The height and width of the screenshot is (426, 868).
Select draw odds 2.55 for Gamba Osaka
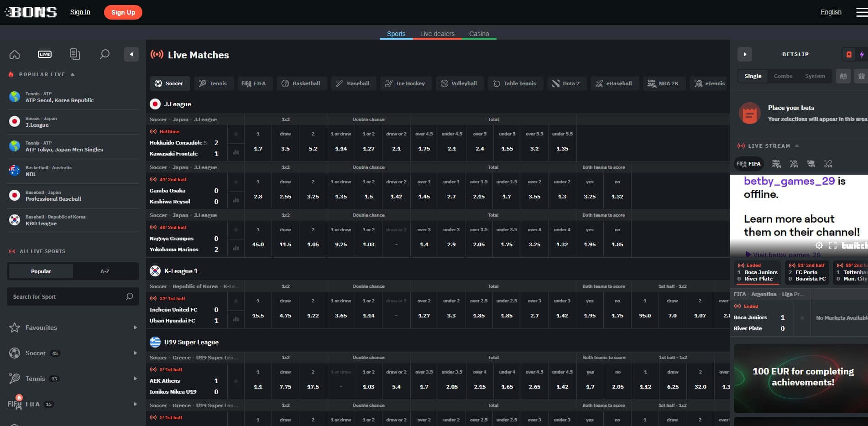tap(285, 190)
